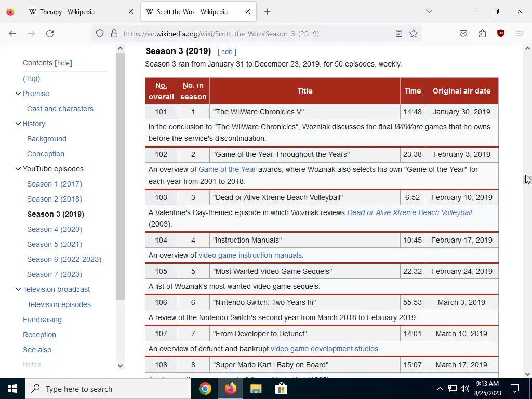Go to Conception section

point(46,154)
